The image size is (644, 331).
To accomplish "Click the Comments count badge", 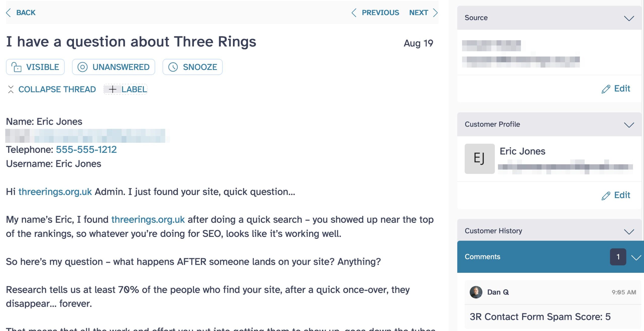I will (618, 257).
